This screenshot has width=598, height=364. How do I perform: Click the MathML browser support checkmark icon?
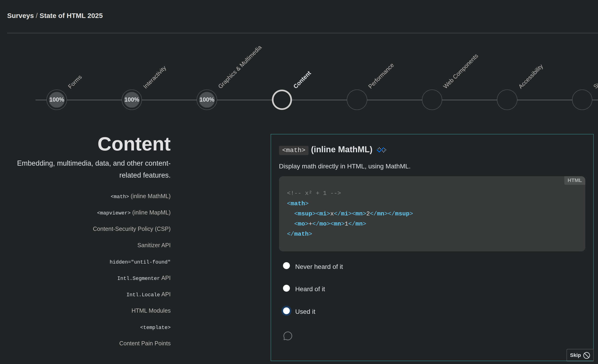[381, 150]
